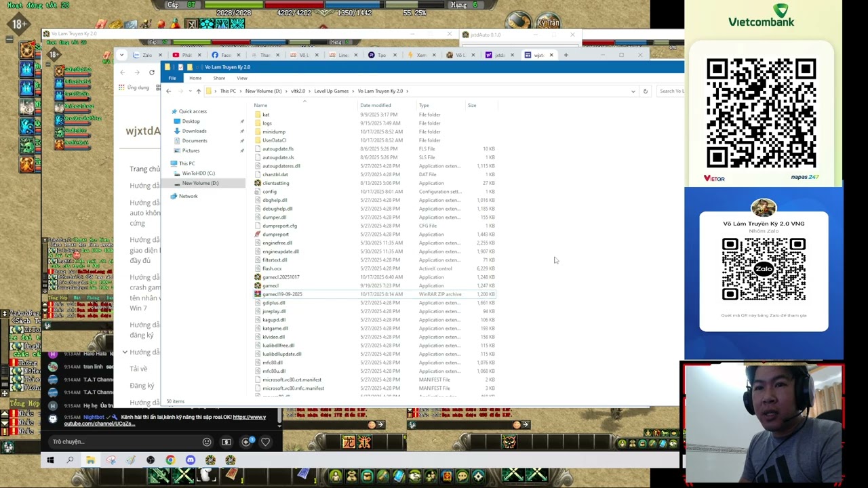The height and width of the screenshot is (488, 868).
Task: Open Documents in Quick access
Action: click(x=195, y=141)
